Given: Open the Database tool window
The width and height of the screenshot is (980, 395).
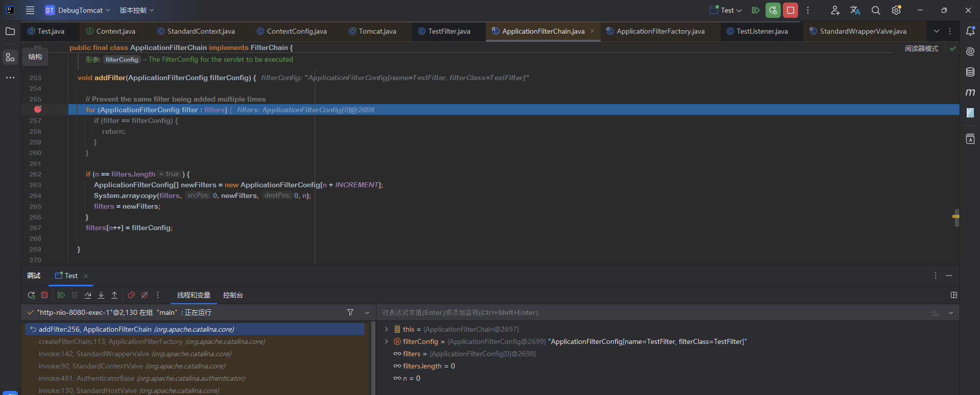Looking at the screenshot, I should [x=970, y=72].
